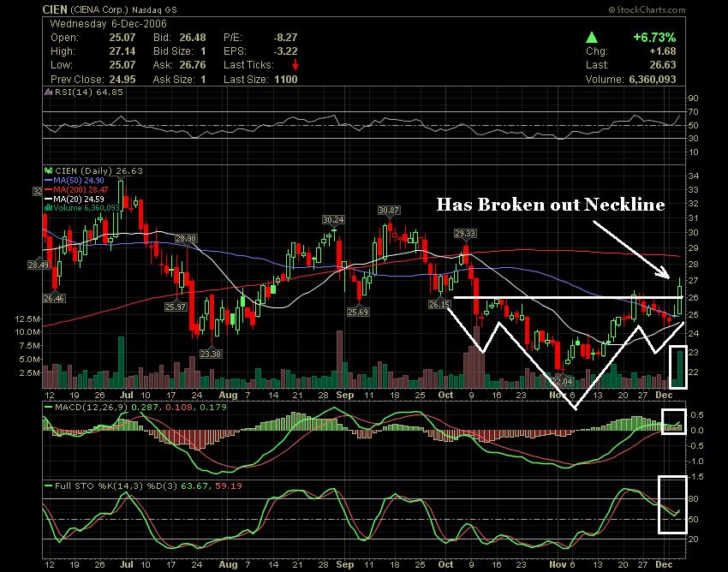Screen dimensions: 728x572
Task: Click the MA(20) 24.59 legend entry
Action: (x=79, y=199)
